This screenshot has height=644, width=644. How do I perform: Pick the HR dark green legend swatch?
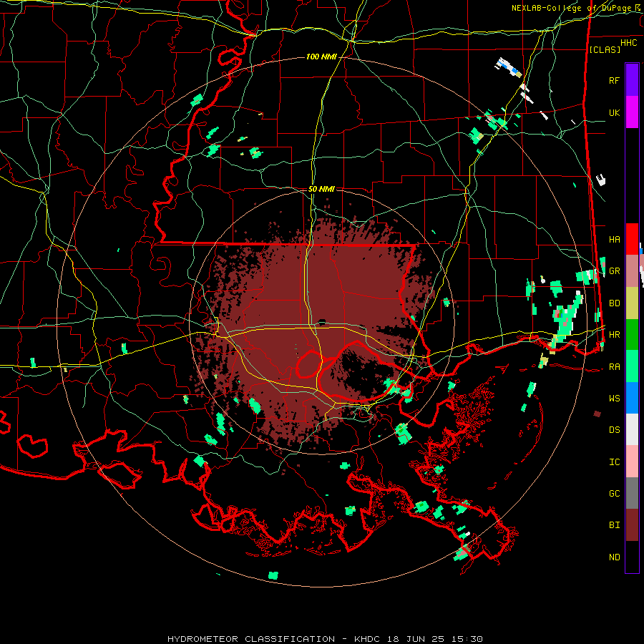tap(632, 335)
